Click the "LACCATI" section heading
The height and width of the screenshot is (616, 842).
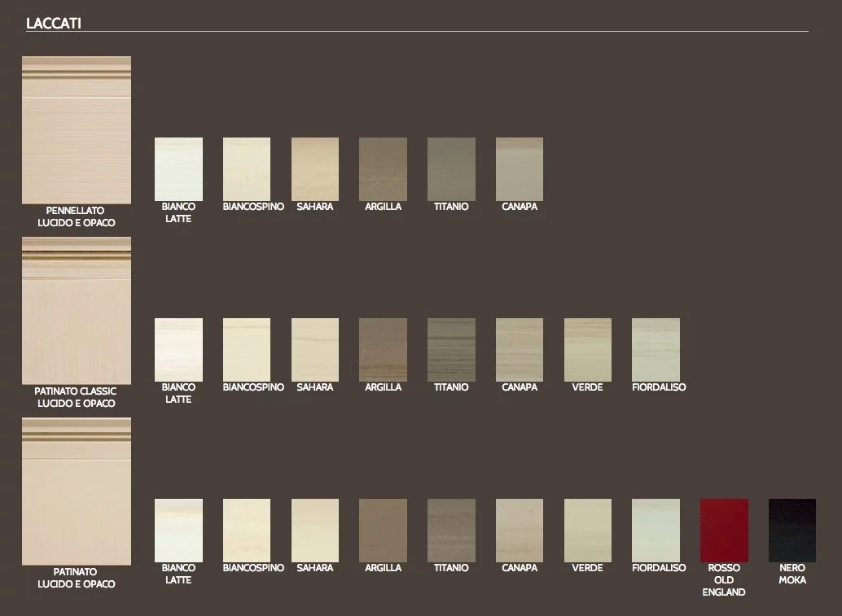54,23
